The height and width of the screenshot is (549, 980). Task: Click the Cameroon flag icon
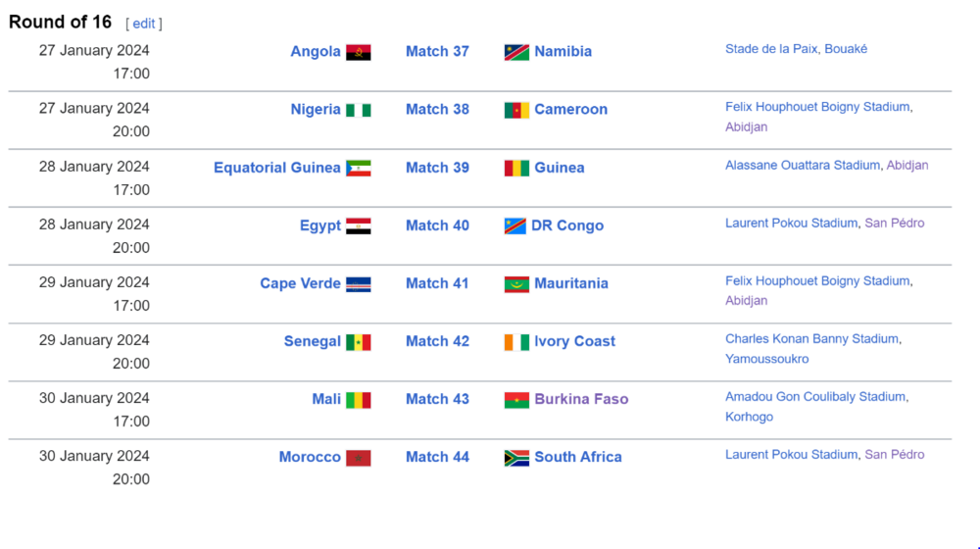coord(516,110)
